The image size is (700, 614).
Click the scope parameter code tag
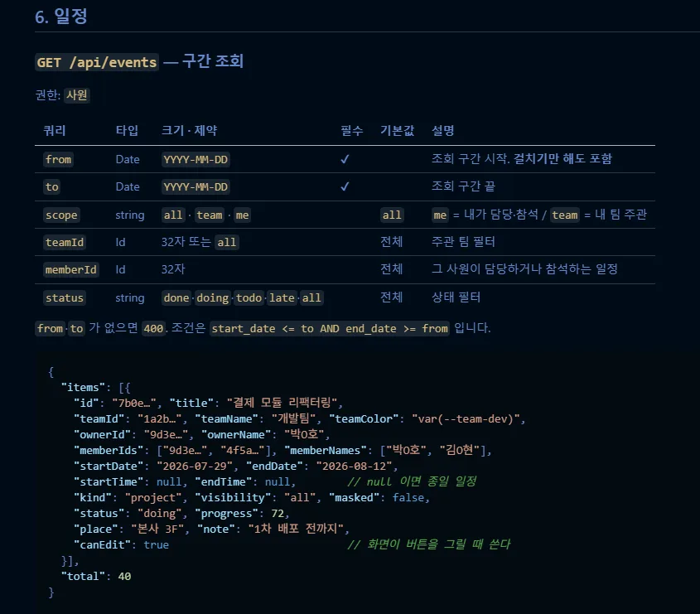61,215
